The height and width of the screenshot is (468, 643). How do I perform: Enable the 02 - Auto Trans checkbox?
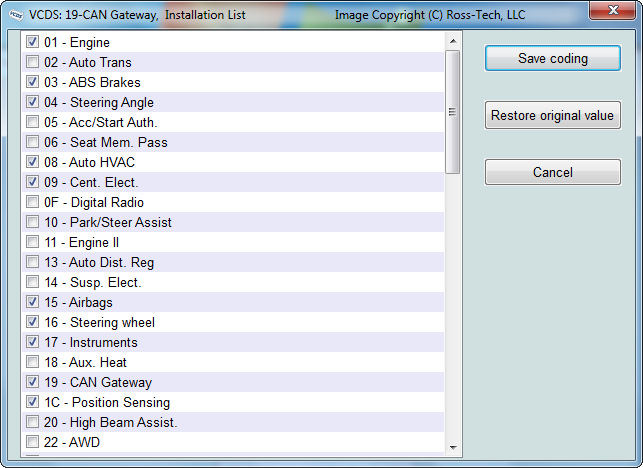pyautogui.click(x=32, y=62)
